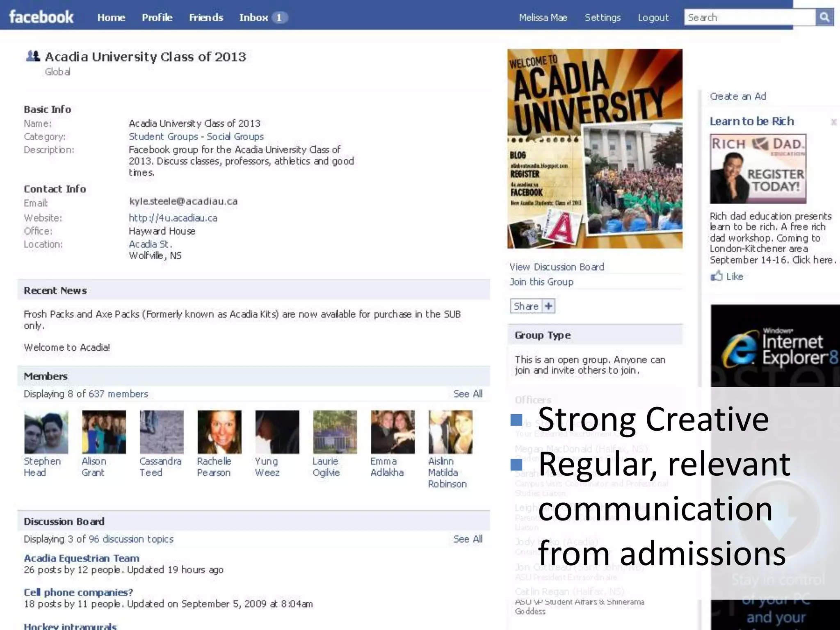
Task: Click the Laurie Ogilvie name link
Action: click(326, 467)
